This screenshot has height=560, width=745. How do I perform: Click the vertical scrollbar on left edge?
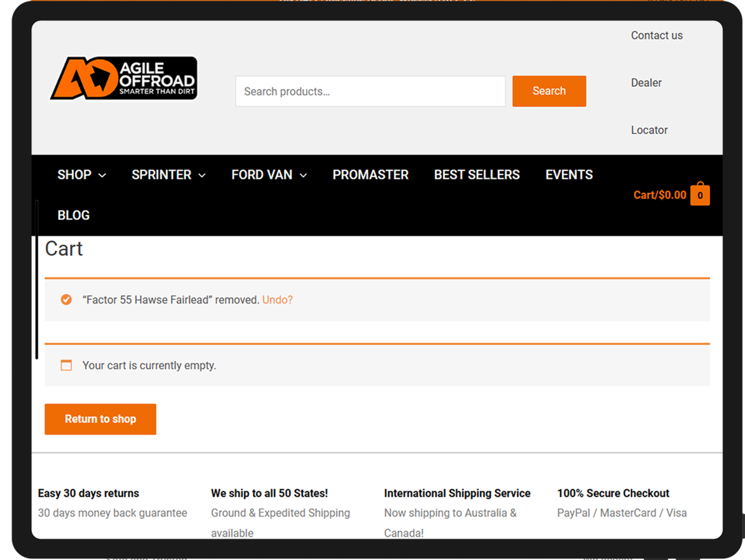[x=37, y=279]
